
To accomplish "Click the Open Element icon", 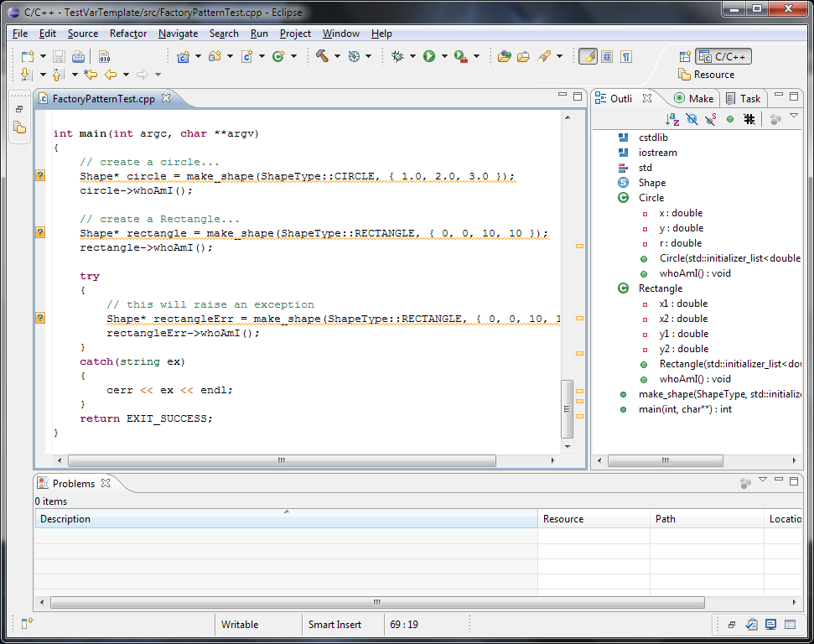I will (504, 56).
